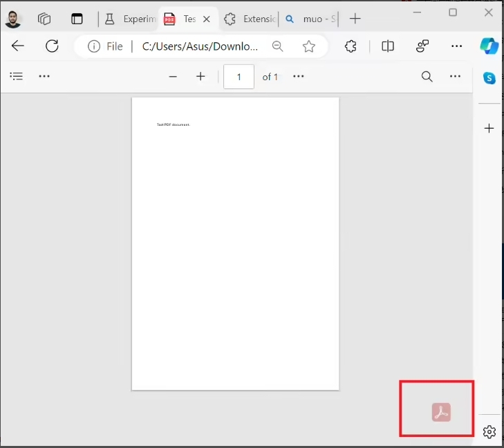Open Skype from the sidebar
This screenshot has height=448, width=504.
[x=489, y=78]
